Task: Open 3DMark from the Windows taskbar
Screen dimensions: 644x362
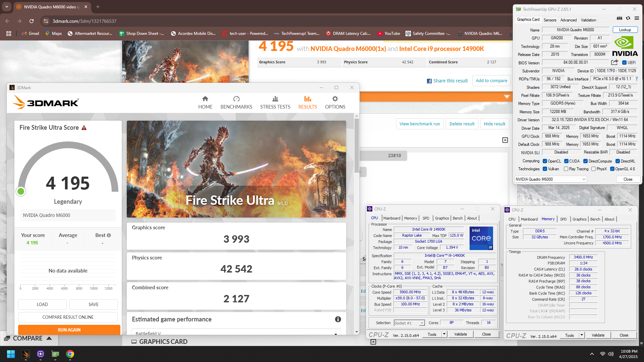Action: point(26,354)
